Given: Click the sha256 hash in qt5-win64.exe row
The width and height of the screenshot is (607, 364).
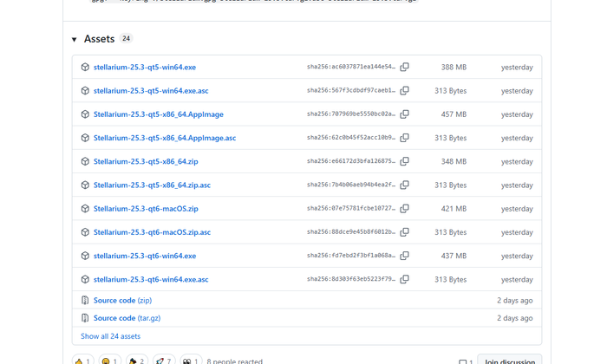Looking at the screenshot, I should [x=351, y=67].
